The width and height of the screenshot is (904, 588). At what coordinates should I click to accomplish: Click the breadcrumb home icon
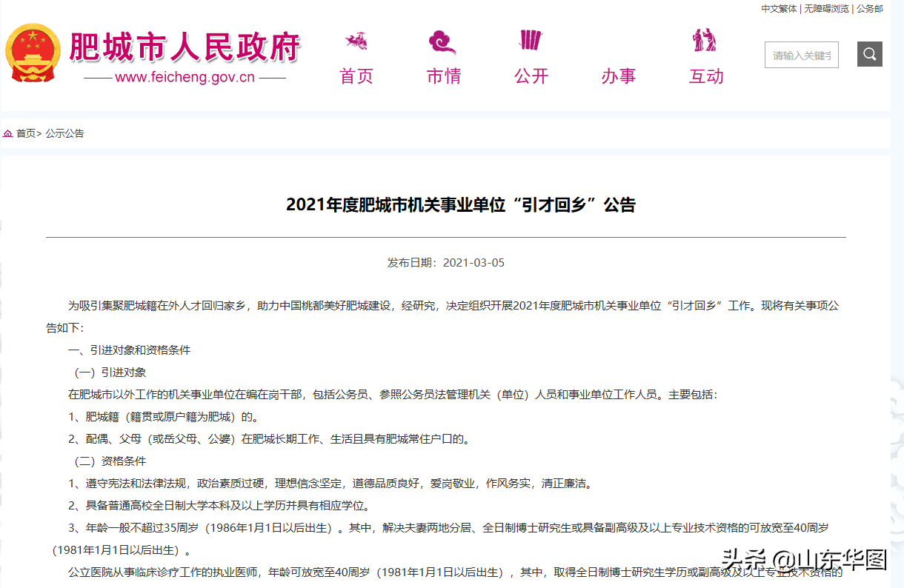8,133
